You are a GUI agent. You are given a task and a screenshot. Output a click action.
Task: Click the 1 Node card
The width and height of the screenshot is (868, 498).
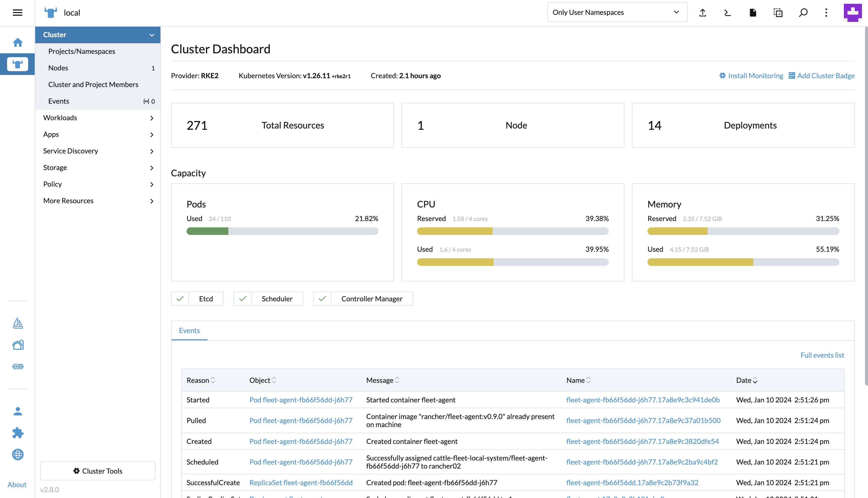(x=513, y=125)
